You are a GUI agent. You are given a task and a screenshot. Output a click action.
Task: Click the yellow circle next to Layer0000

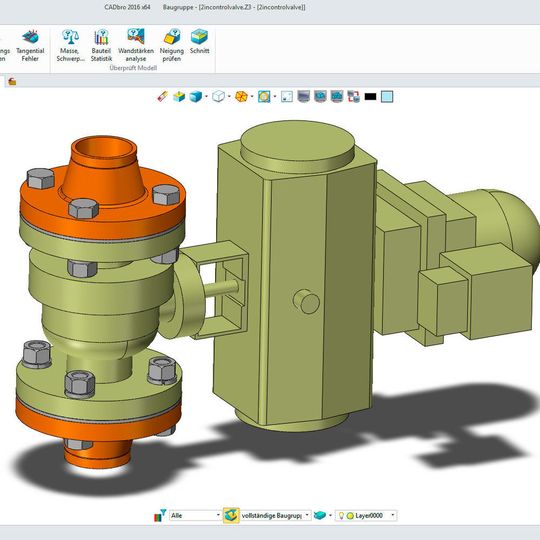pos(350,516)
